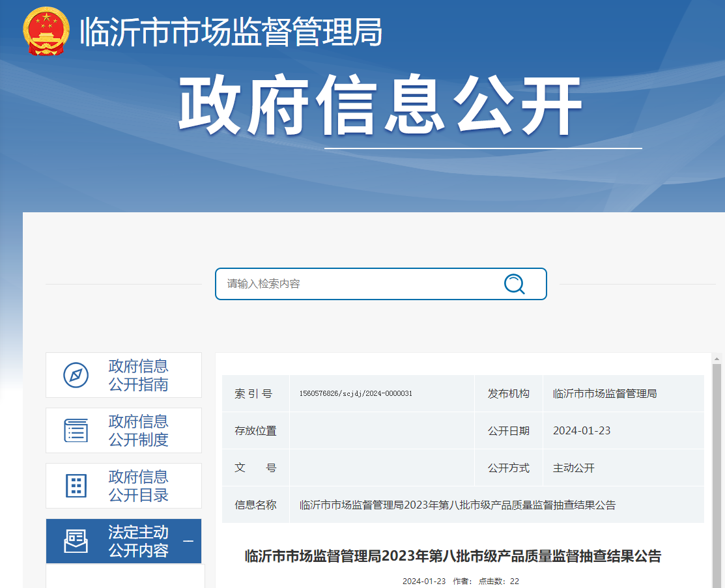Click the list icon for 政府信息公开制度
725x588 pixels.
pyautogui.click(x=76, y=430)
